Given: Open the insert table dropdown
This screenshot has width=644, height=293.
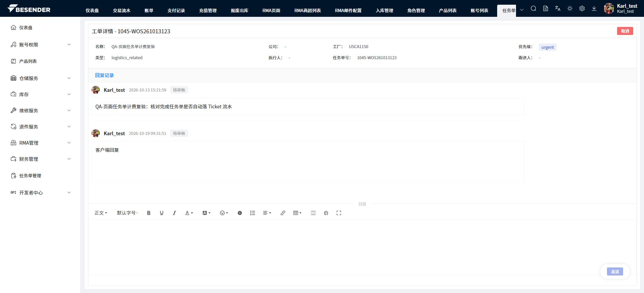Looking at the screenshot, I should (x=297, y=213).
